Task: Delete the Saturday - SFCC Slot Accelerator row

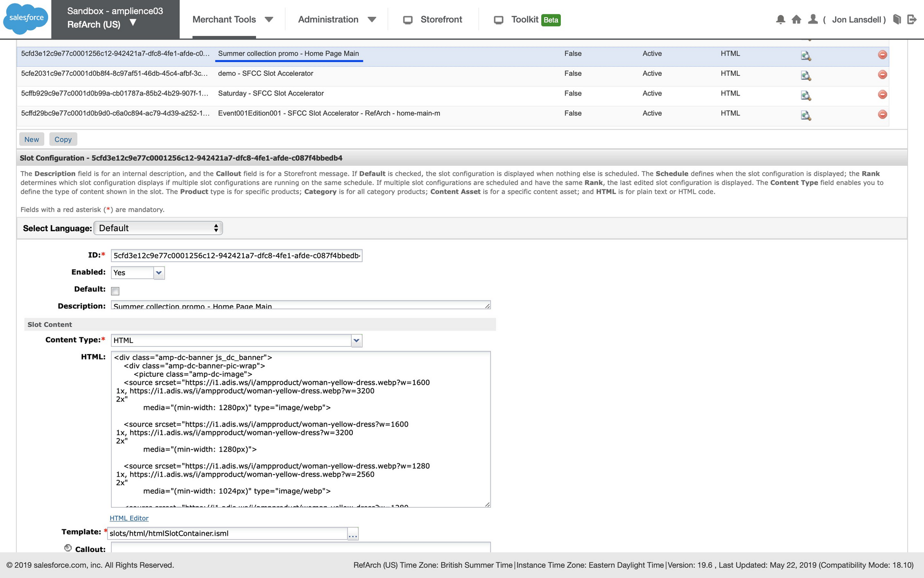Action: click(883, 94)
